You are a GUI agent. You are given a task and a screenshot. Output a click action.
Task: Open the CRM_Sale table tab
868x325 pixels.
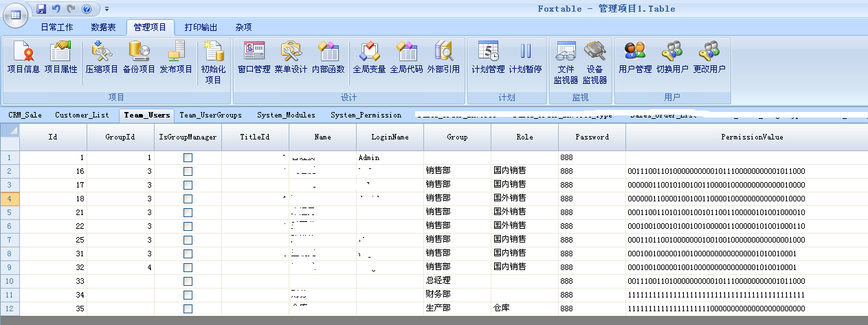[x=25, y=115]
